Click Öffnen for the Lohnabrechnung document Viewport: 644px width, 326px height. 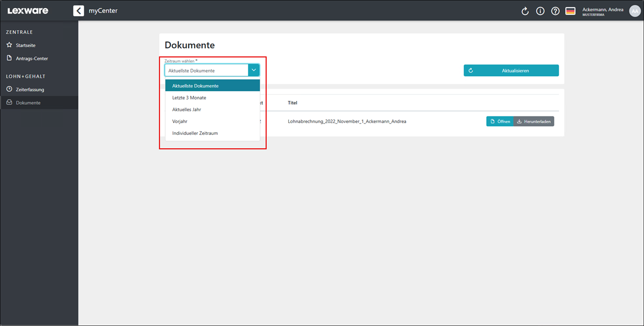point(500,121)
